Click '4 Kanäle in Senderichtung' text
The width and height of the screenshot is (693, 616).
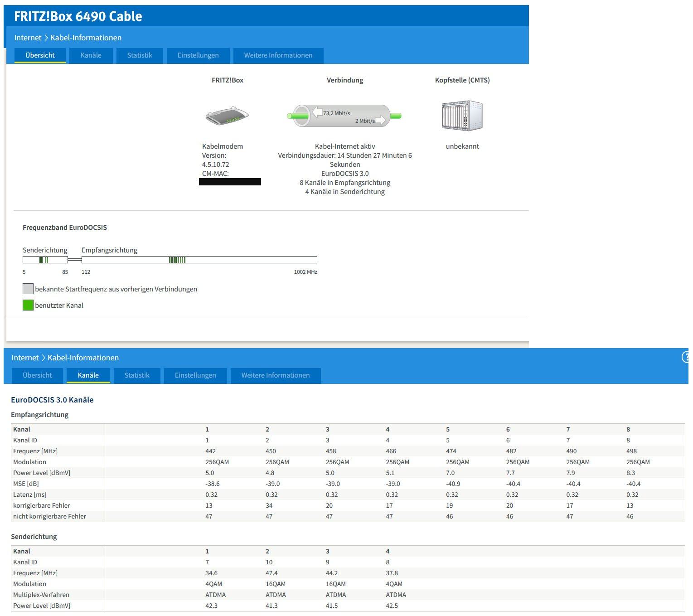click(x=345, y=192)
